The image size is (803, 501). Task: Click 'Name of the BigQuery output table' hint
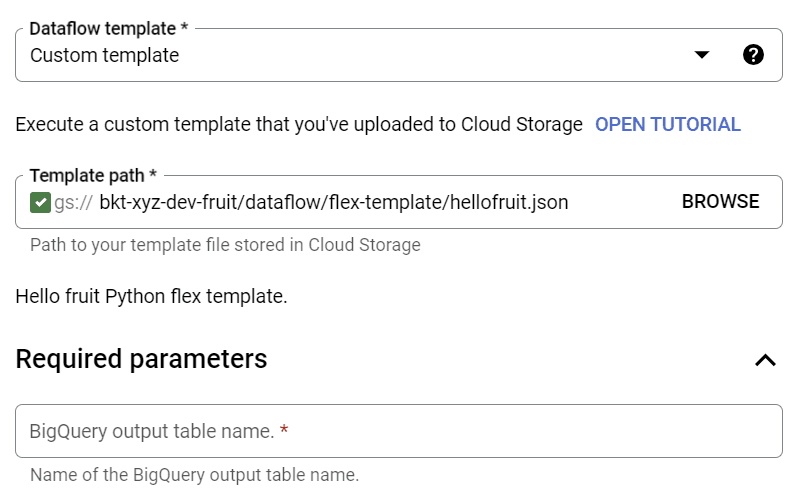[195, 475]
